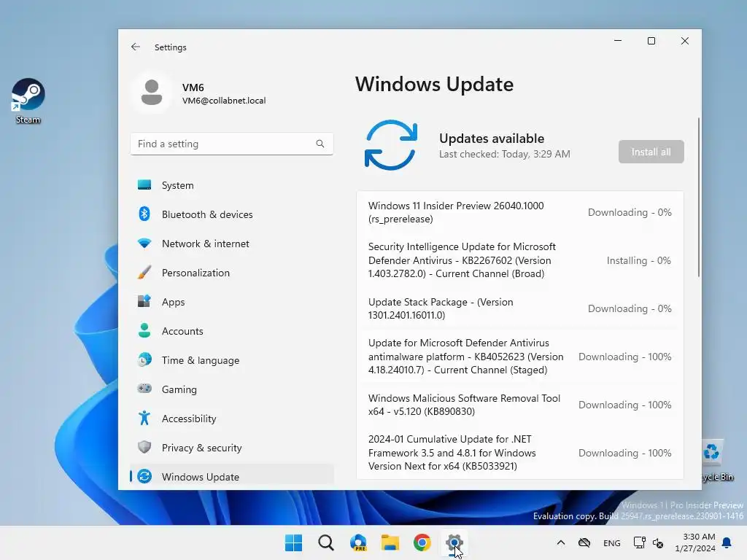Open taskbar Search
Image resolution: width=747 pixels, height=560 pixels.
tap(326, 542)
